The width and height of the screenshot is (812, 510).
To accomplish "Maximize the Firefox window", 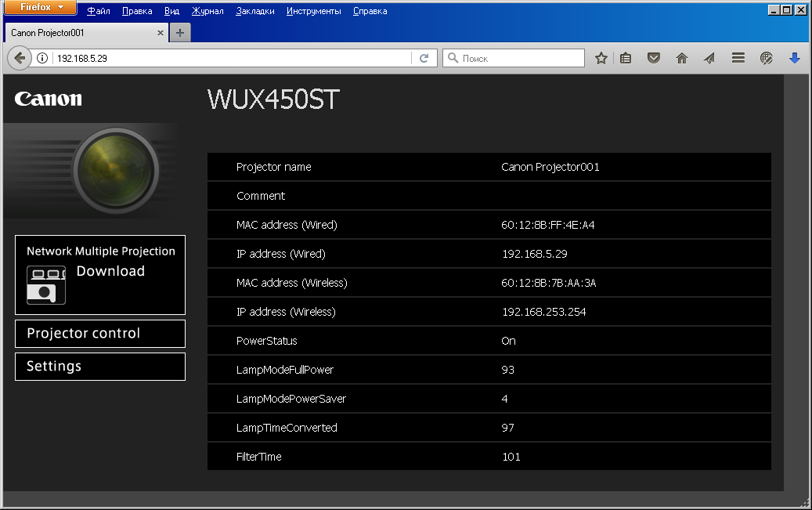I will 787,10.
